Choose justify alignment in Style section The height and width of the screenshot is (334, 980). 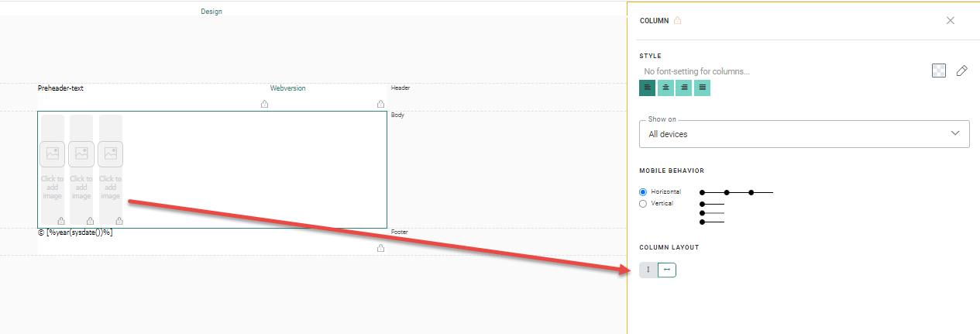pyautogui.click(x=702, y=88)
